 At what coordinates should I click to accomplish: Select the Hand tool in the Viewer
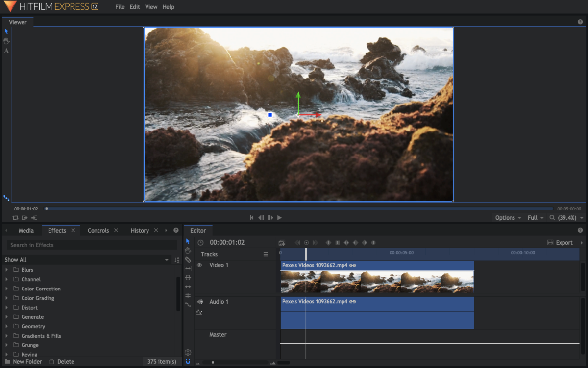6,41
